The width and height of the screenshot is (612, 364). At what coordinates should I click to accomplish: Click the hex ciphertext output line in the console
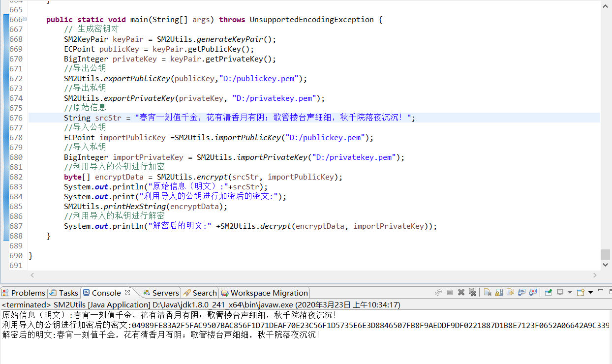point(306,325)
